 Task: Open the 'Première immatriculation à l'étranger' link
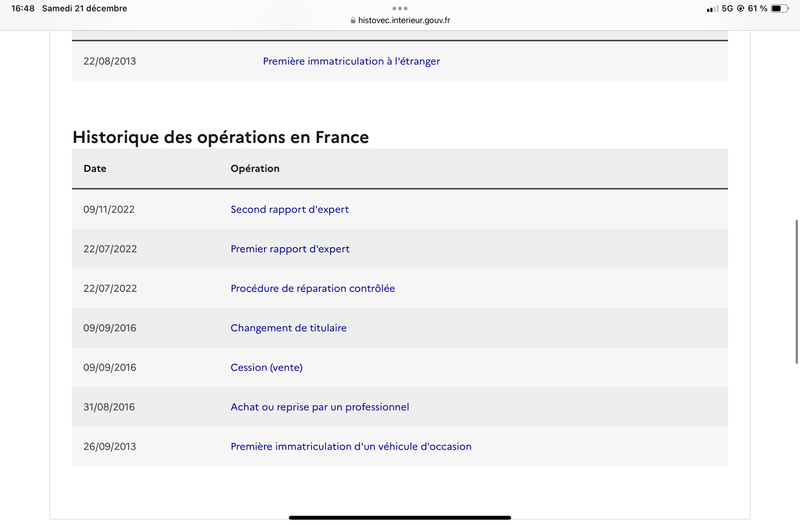pos(351,61)
